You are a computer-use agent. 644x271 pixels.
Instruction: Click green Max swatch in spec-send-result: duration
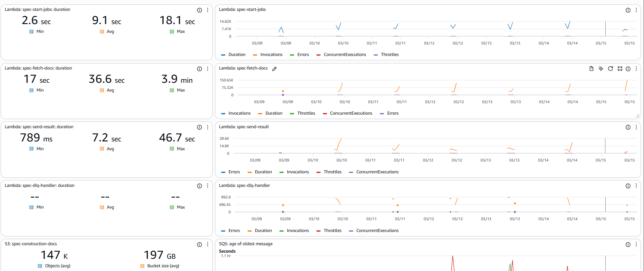172,149
